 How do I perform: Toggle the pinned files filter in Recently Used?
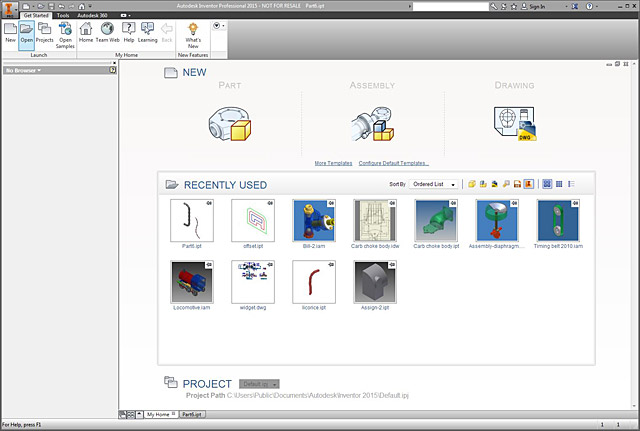[x=529, y=184]
